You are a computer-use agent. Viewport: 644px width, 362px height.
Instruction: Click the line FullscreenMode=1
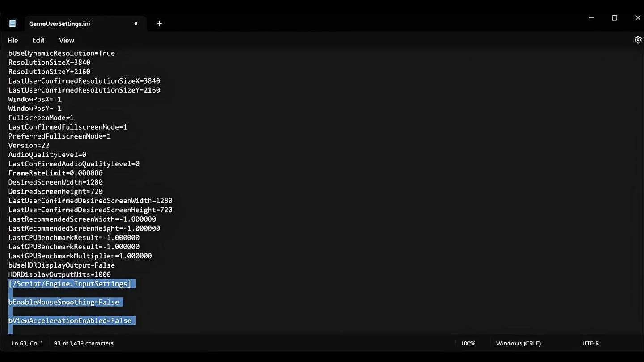(41, 118)
